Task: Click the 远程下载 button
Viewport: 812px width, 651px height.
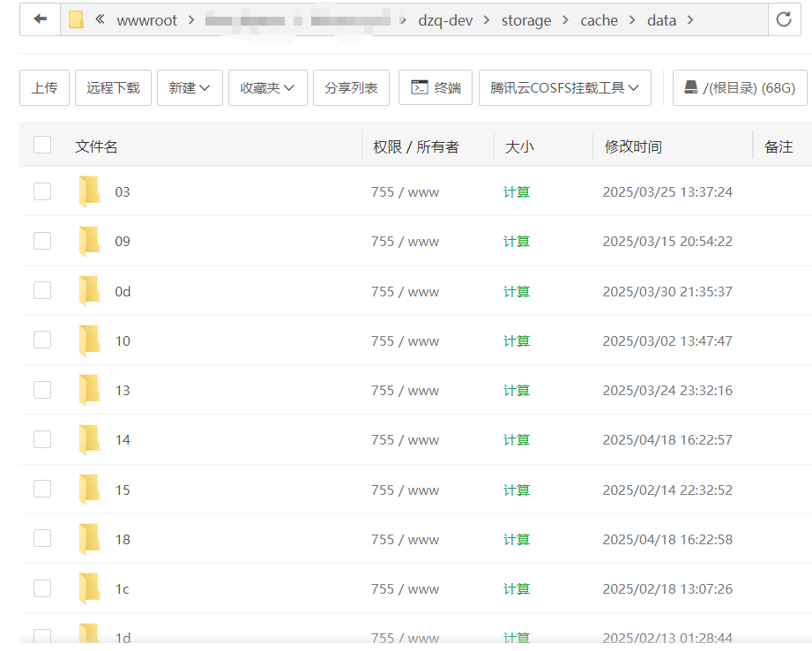Action: pos(113,87)
